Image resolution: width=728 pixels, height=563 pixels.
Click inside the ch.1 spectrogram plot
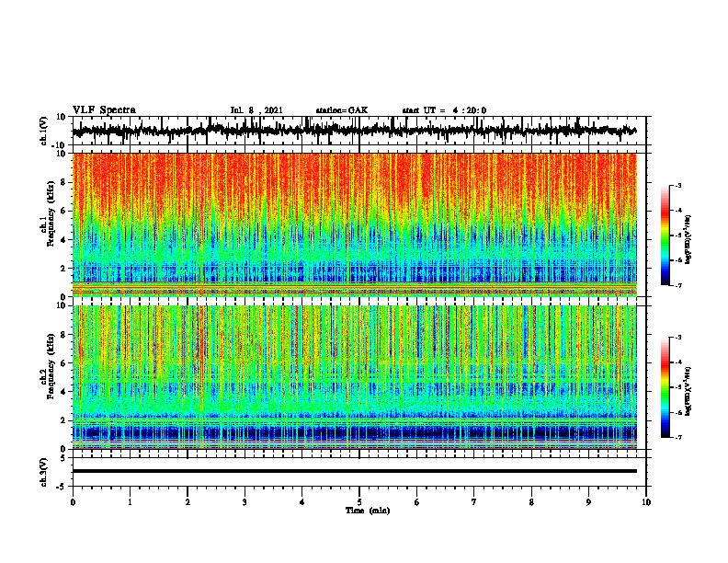[355, 224]
